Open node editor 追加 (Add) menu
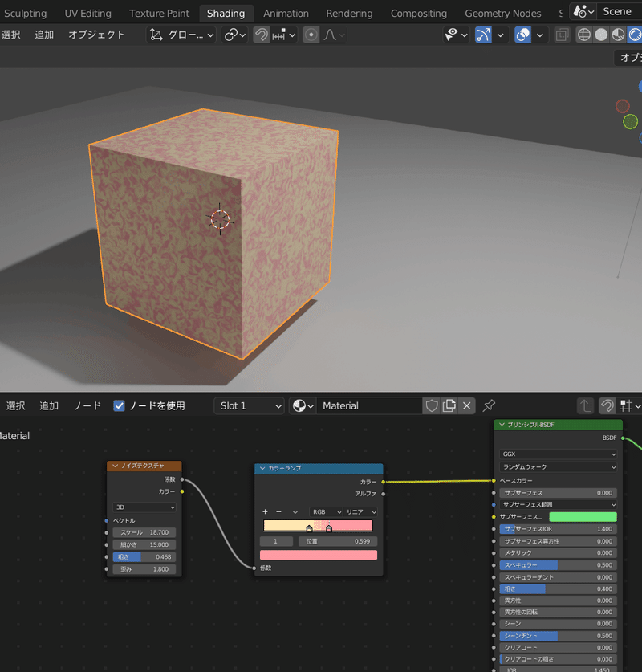The width and height of the screenshot is (642, 672). click(x=49, y=406)
